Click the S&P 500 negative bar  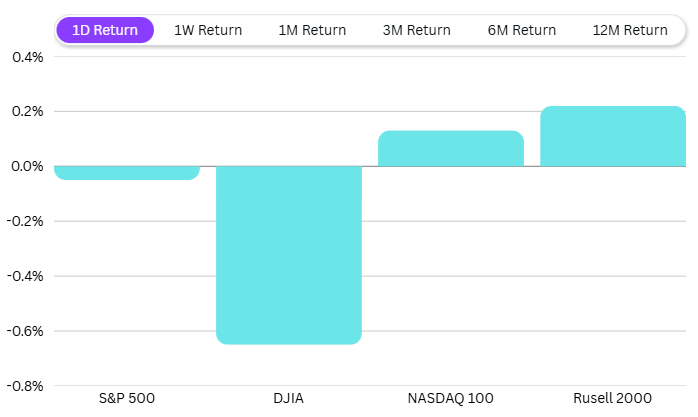[127, 173]
